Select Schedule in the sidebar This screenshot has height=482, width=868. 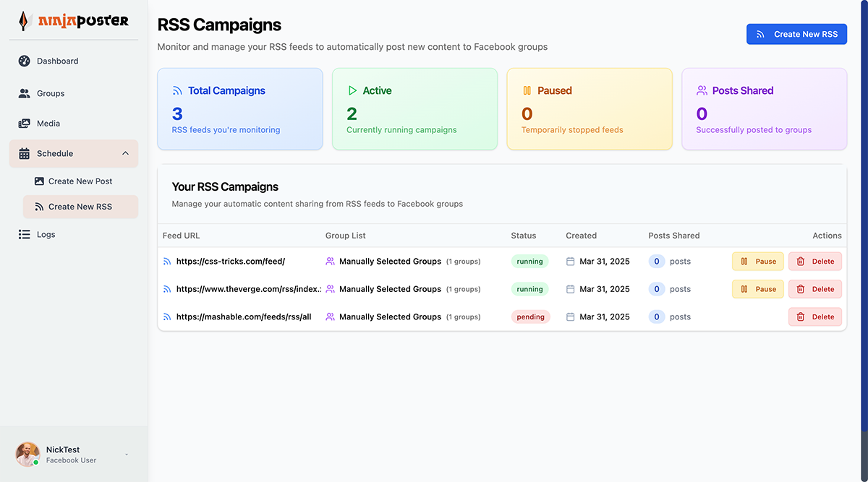pyautogui.click(x=73, y=153)
